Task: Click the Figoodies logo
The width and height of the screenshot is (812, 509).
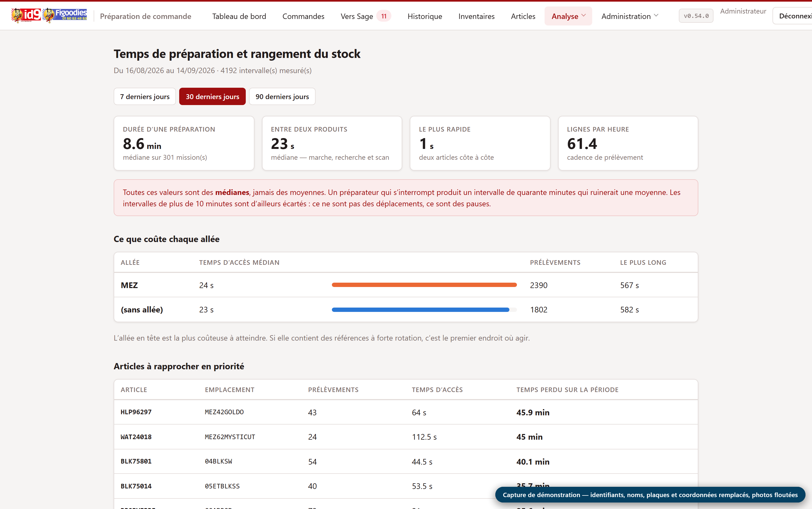Action: coord(65,15)
